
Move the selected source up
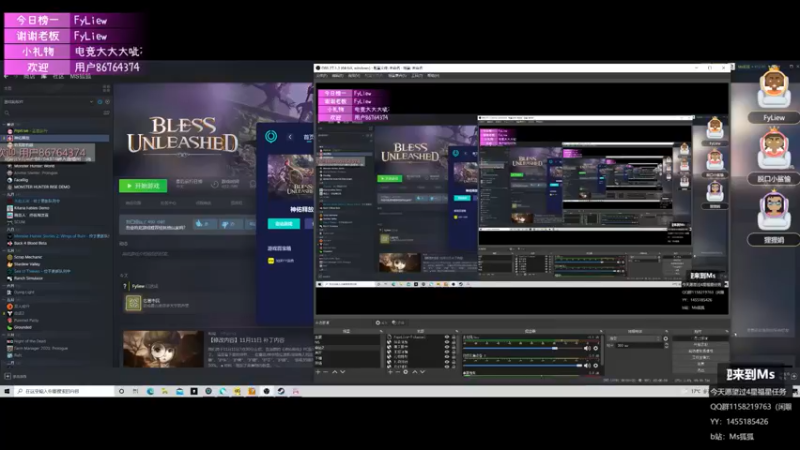tap(415, 372)
